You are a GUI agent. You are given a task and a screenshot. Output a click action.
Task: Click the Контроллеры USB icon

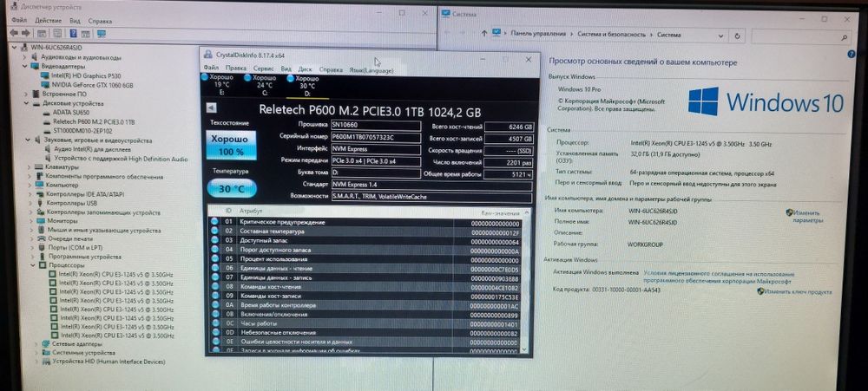(40, 203)
